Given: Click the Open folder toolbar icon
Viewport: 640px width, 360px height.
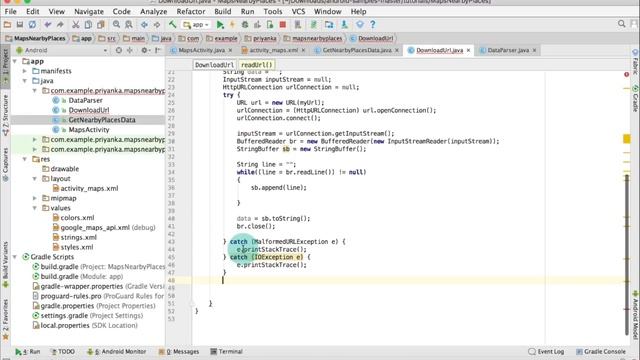Looking at the screenshot, I should [7, 24].
